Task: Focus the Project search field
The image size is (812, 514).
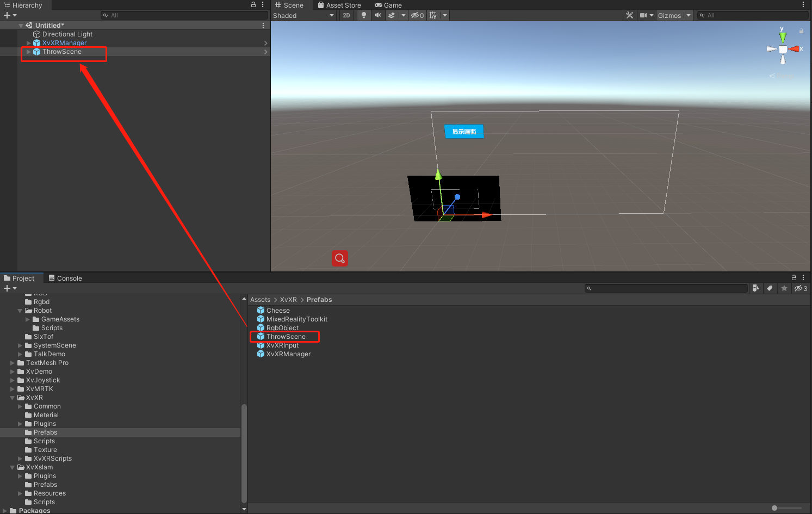Action: tap(666, 288)
